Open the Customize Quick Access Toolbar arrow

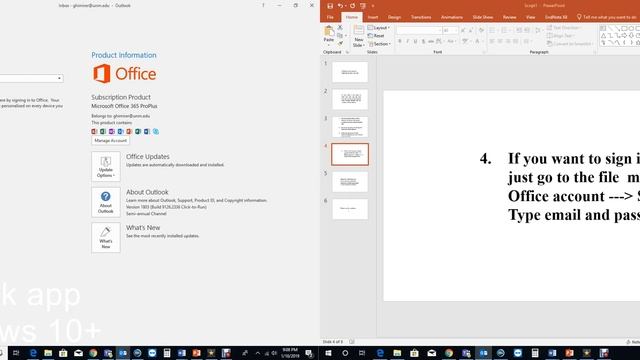tap(373, 6)
